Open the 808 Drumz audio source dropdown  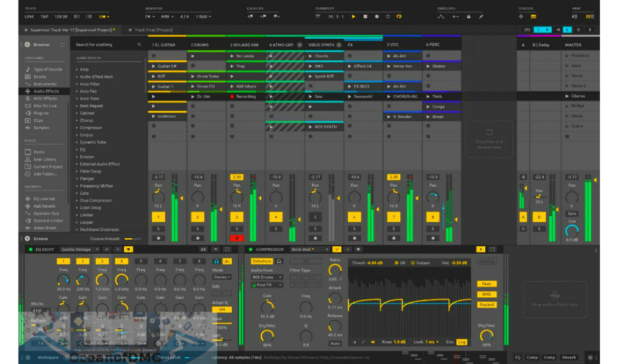point(268,277)
